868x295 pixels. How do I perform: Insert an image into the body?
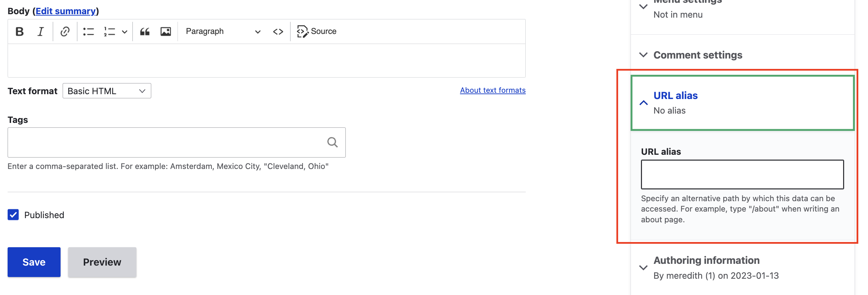[x=166, y=32]
